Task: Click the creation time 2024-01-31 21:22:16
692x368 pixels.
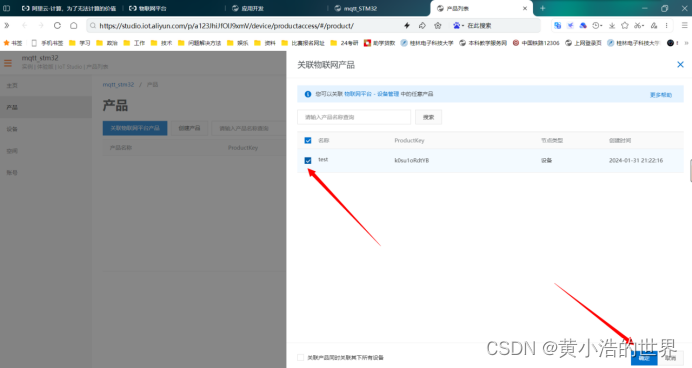Action: [636, 161]
